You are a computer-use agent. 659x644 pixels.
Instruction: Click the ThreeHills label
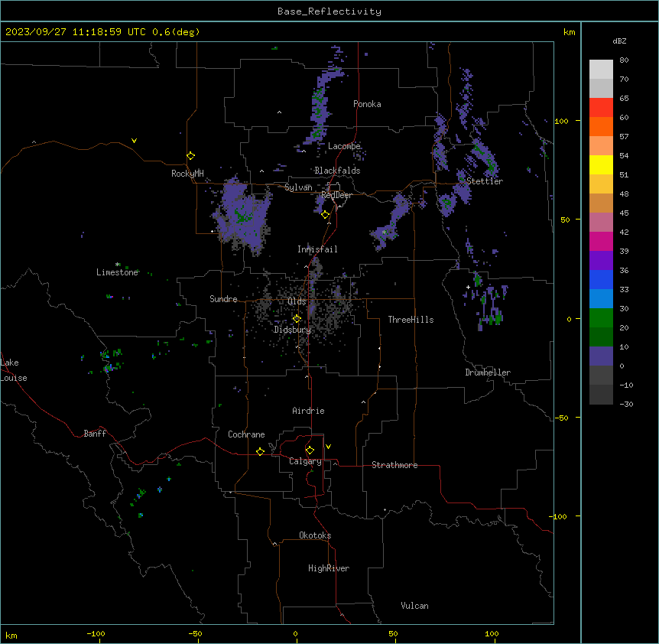(x=411, y=320)
